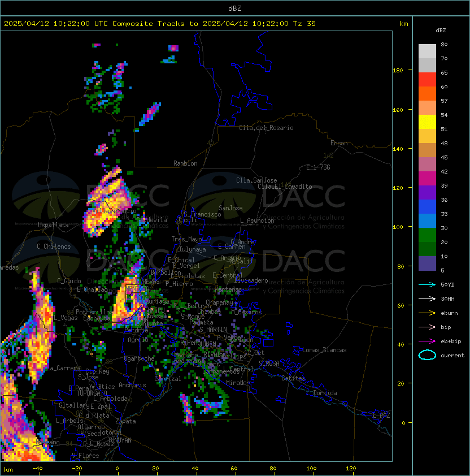This screenshot has width=470, height=476.
Task: Click the yellow 54 dBZ legend swatch
Action: point(427,122)
